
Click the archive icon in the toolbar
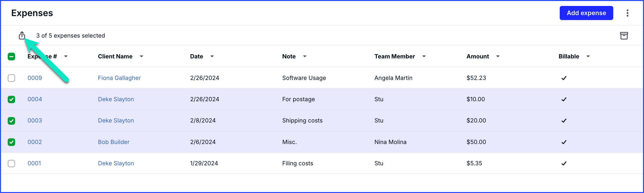pyautogui.click(x=624, y=36)
